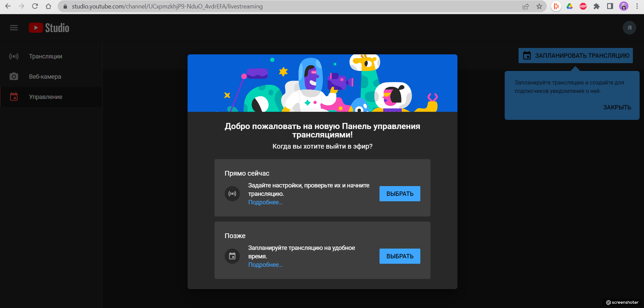Open the browser Extensions puzzle icon
The height and width of the screenshot is (308, 644).
pos(596,6)
